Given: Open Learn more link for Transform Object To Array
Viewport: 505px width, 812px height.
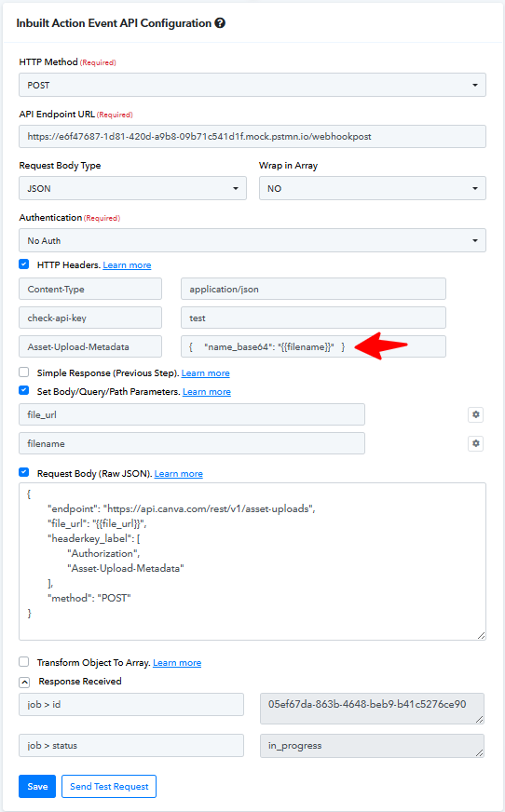Looking at the screenshot, I should tap(177, 663).
